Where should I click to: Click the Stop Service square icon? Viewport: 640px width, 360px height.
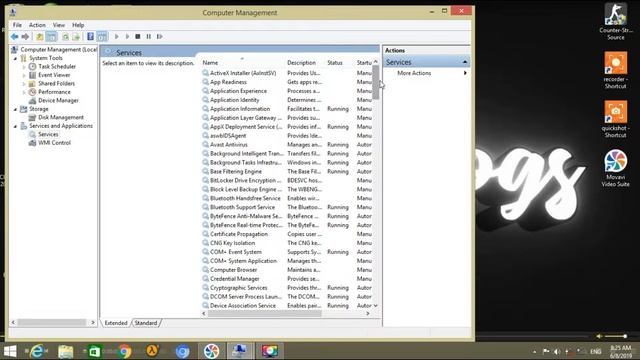tap(138, 37)
